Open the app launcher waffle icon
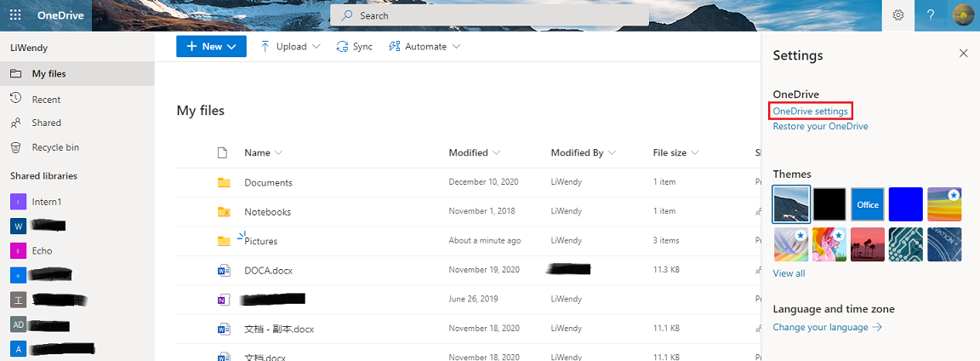 tap(15, 15)
